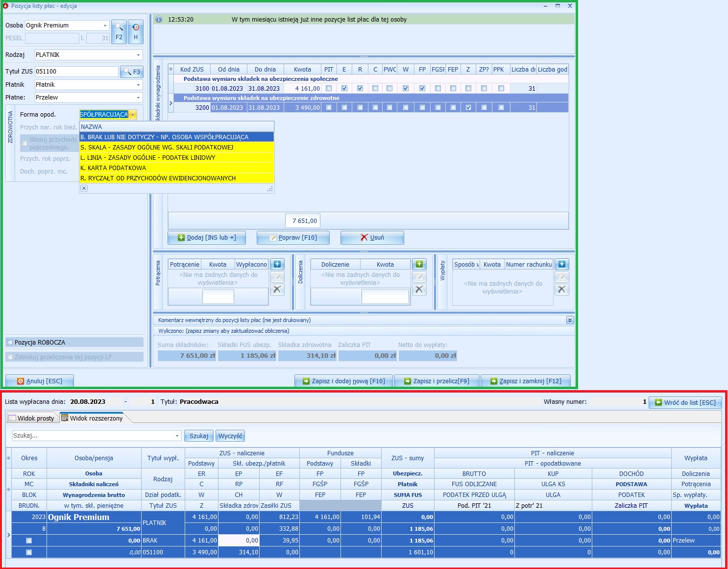Click Zapisz i zamknij [F12]
728x569 pixels.
pyautogui.click(x=526, y=381)
